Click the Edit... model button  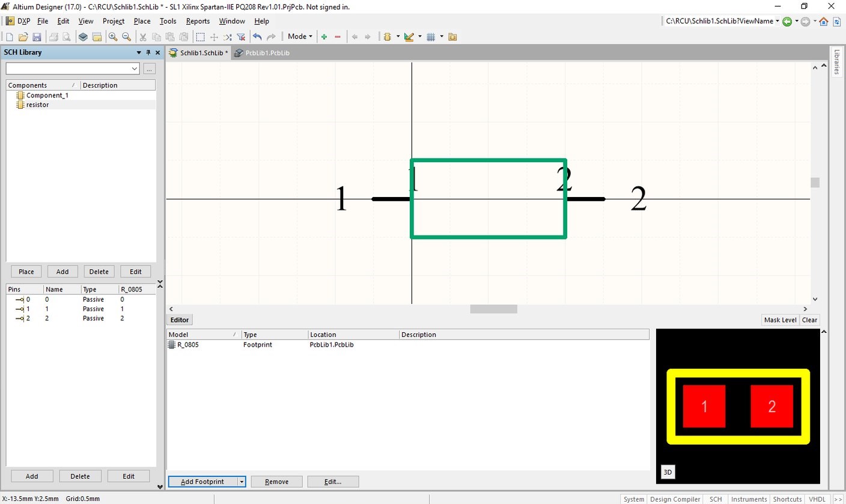333,482
